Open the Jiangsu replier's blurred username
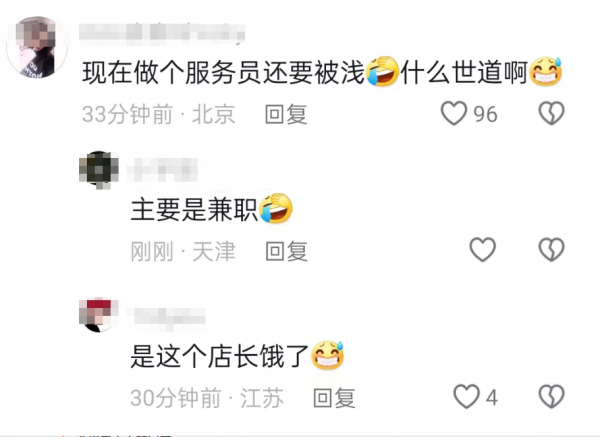 click(x=166, y=317)
